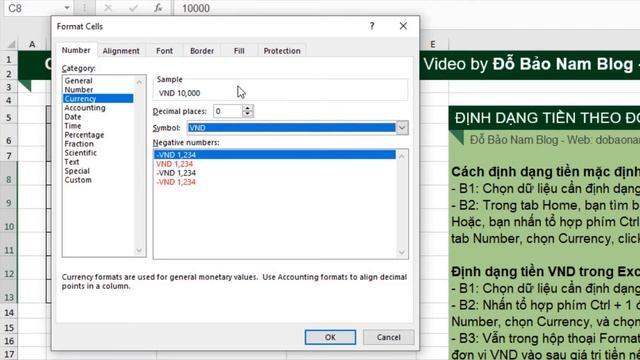Viewport: 640px width, 360px height.
Task: Select Special category
Action: [98, 171]
